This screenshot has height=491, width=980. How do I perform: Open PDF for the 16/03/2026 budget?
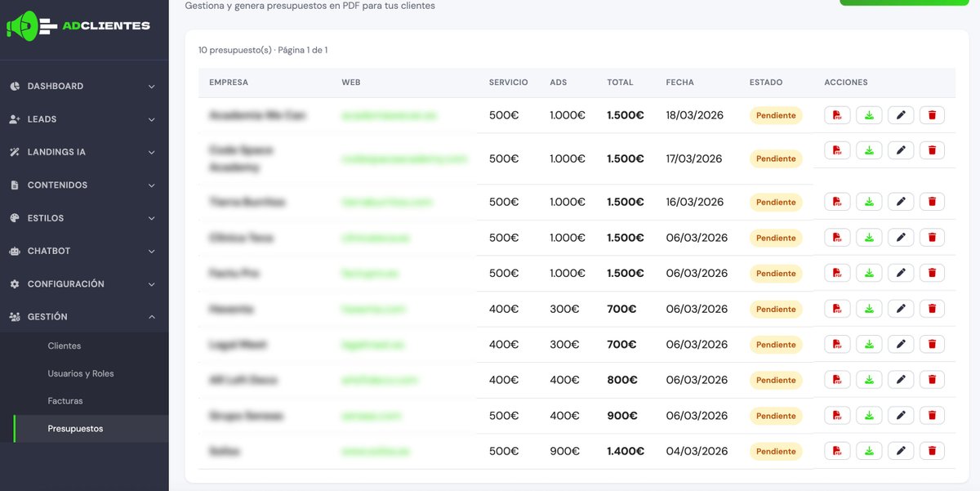tap(837, 202)
